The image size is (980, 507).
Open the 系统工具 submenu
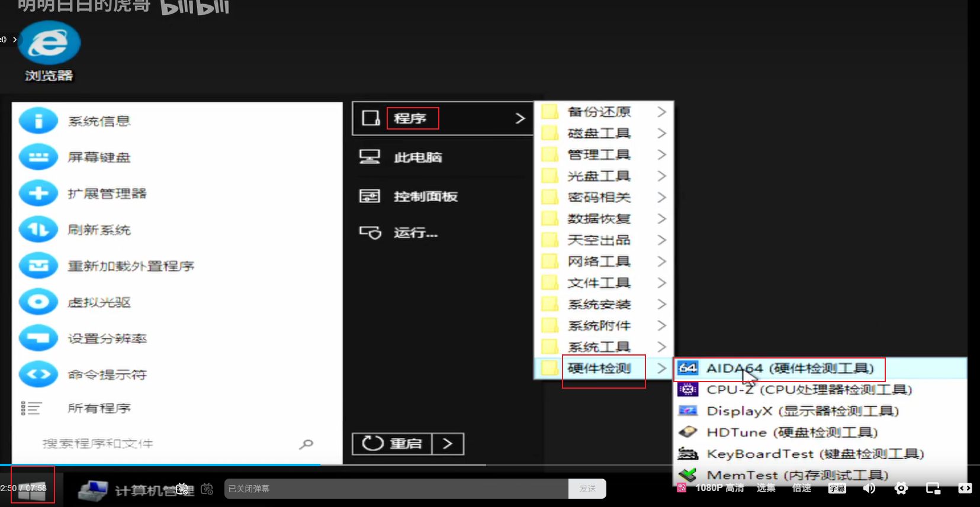[x=604, y=347]
